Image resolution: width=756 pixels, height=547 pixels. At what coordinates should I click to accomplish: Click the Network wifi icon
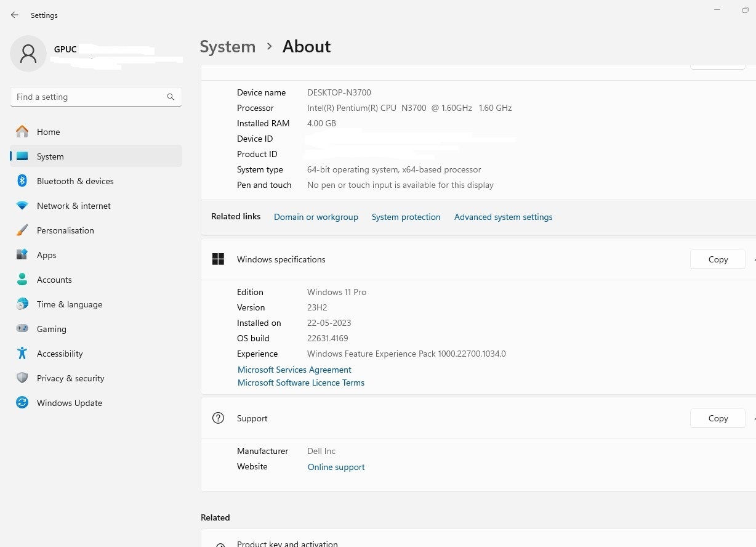click(22, 206)
